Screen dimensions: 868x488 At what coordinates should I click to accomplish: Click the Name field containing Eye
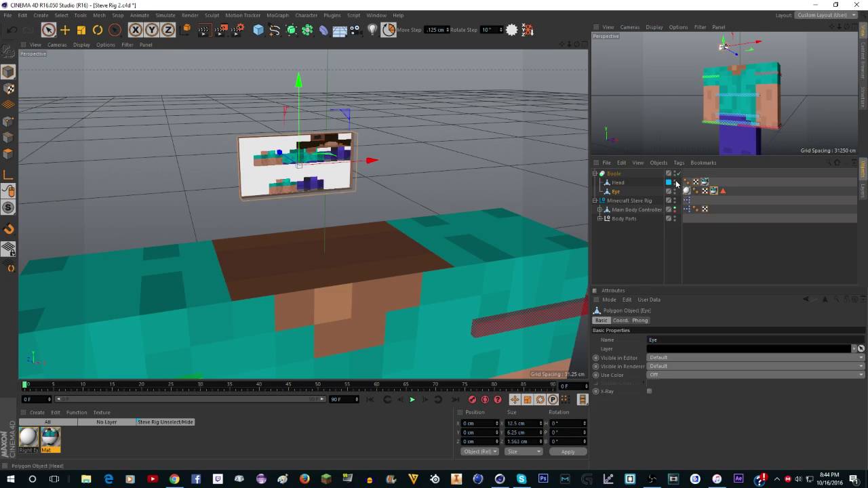(x=755, y=340)
